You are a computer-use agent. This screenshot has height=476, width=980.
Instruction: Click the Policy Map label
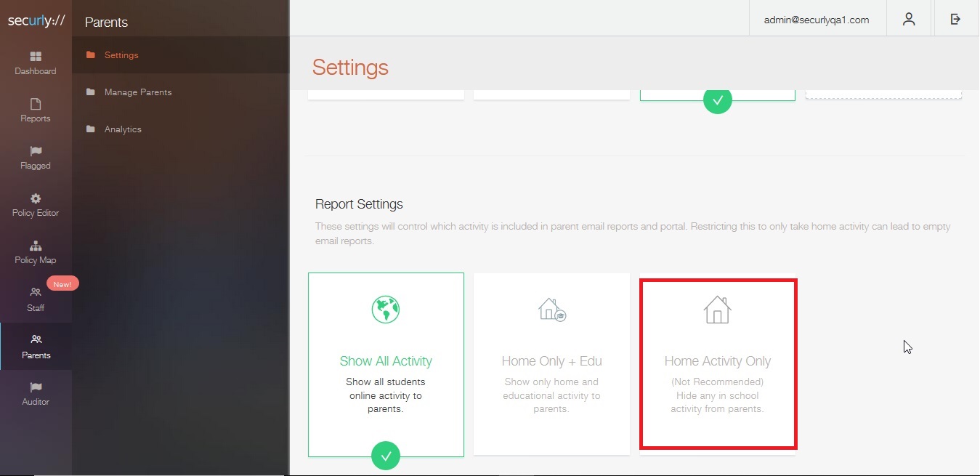coord(36,260)
